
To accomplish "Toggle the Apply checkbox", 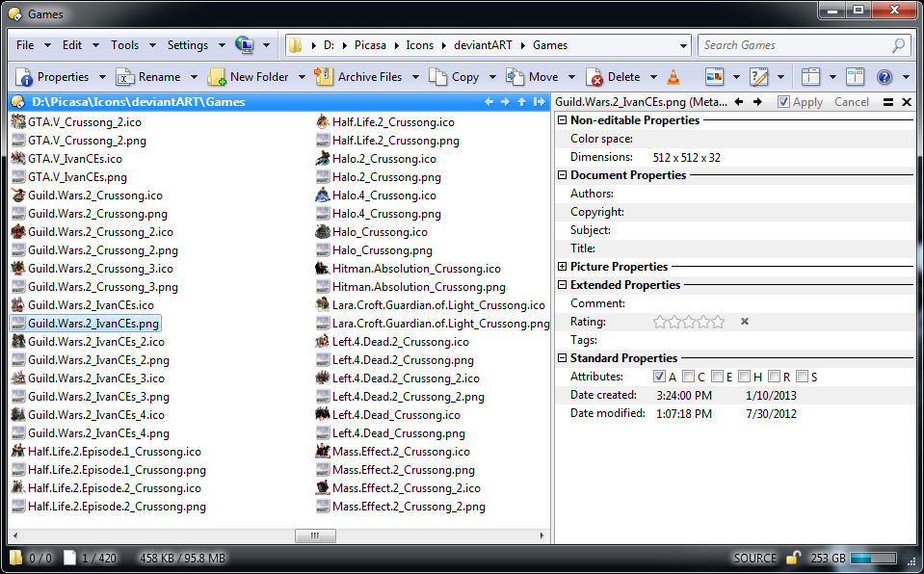I will (x=783, y=102).
